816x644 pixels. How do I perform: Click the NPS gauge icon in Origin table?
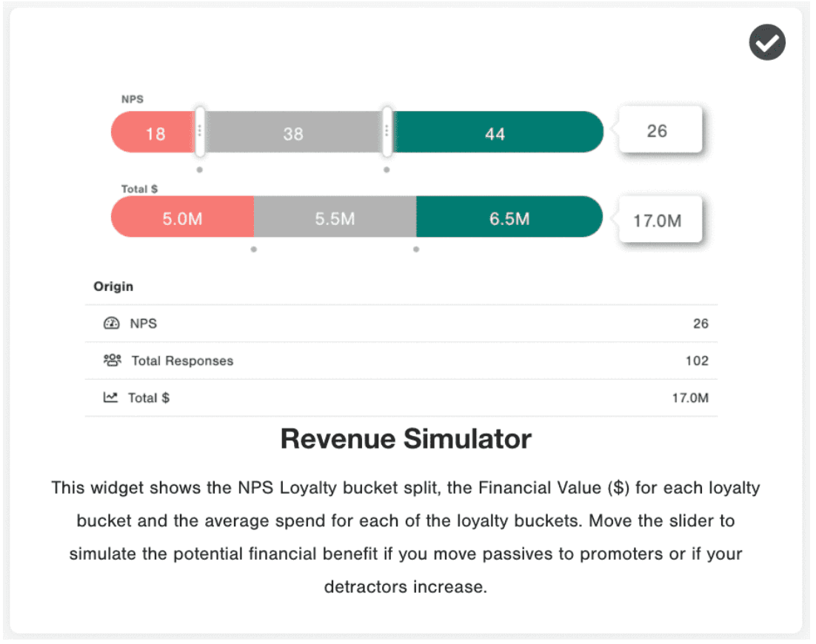point(111,323)
